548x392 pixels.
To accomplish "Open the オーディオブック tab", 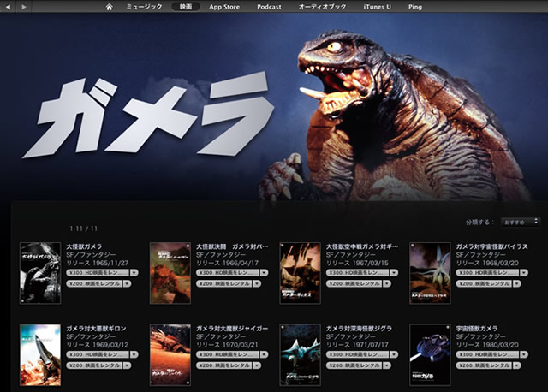I will [x=322, y=7].
